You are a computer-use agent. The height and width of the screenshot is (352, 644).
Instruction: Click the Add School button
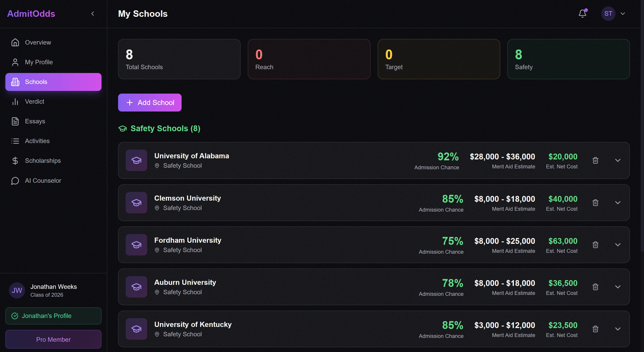tap(150, 102)
